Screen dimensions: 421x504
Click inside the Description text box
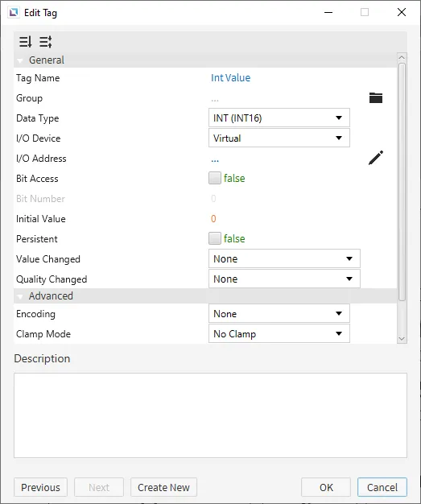click(210, 415)
